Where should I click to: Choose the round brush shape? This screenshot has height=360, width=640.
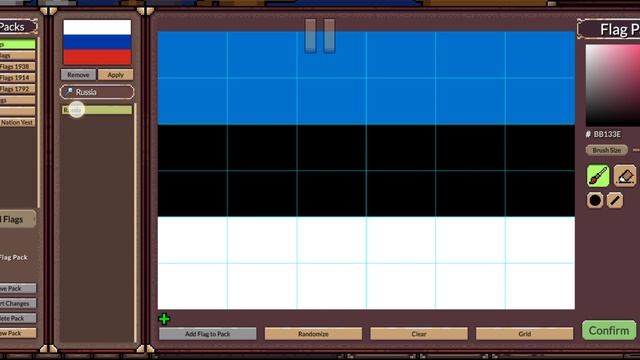(x=595, y=200)
